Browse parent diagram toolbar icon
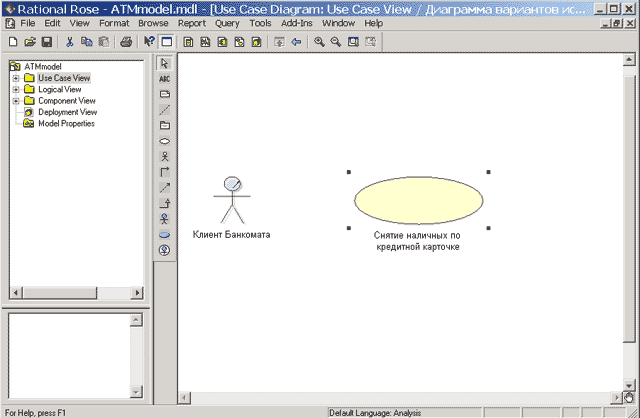This screenshot has height=418, width=640. [279, 42]
